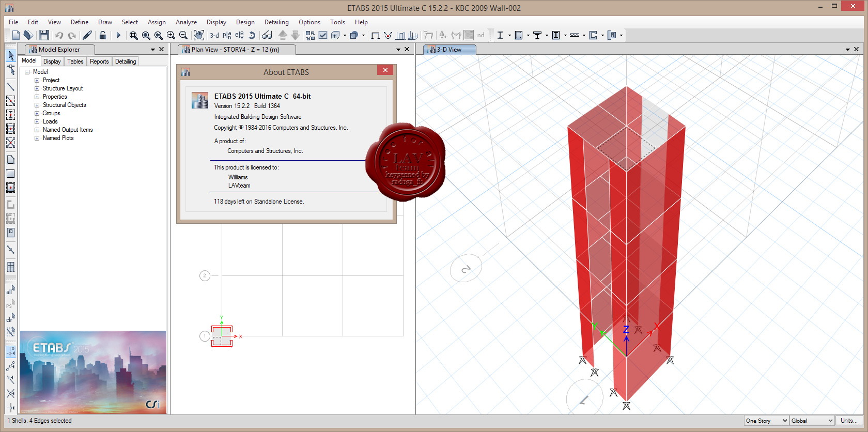Open the composite beam design dropdown arrow
This screenshot has height=432, width=868.
[x=547, y=35]
